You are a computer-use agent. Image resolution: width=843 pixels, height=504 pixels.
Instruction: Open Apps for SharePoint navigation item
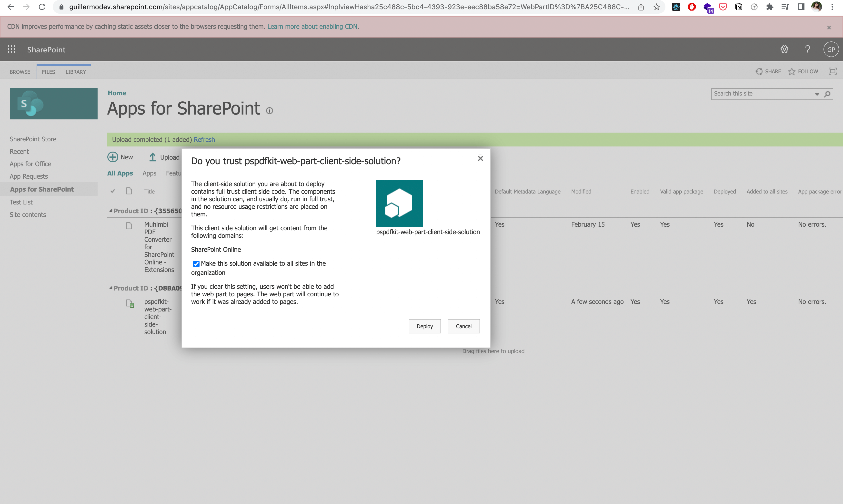coord(42,189)
